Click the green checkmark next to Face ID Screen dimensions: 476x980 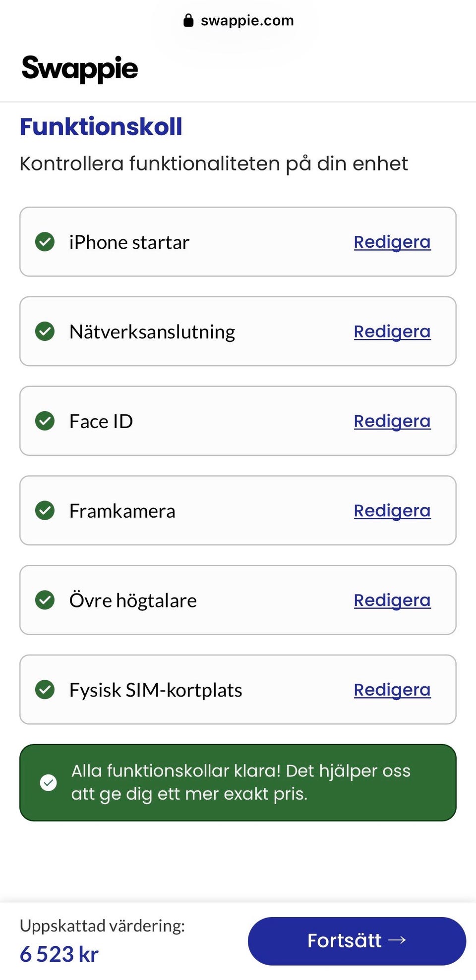pos(45,421)
